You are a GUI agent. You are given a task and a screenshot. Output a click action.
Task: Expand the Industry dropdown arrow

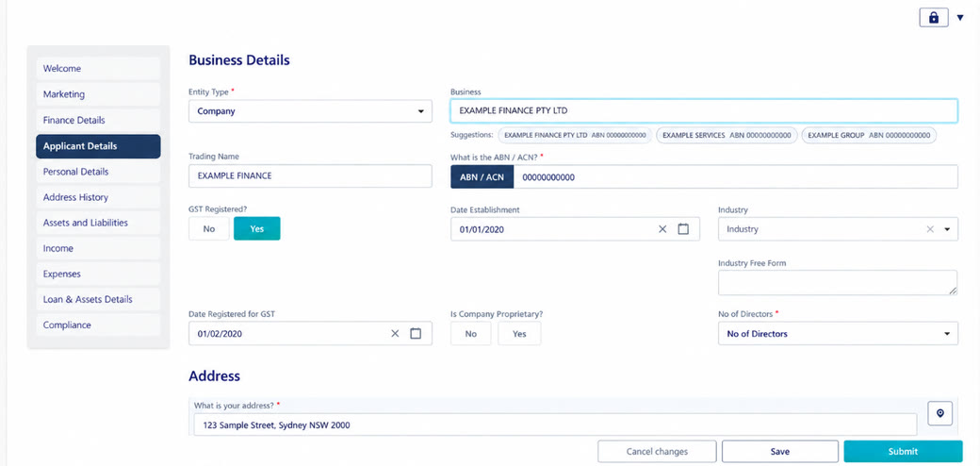tap(947, 229)
